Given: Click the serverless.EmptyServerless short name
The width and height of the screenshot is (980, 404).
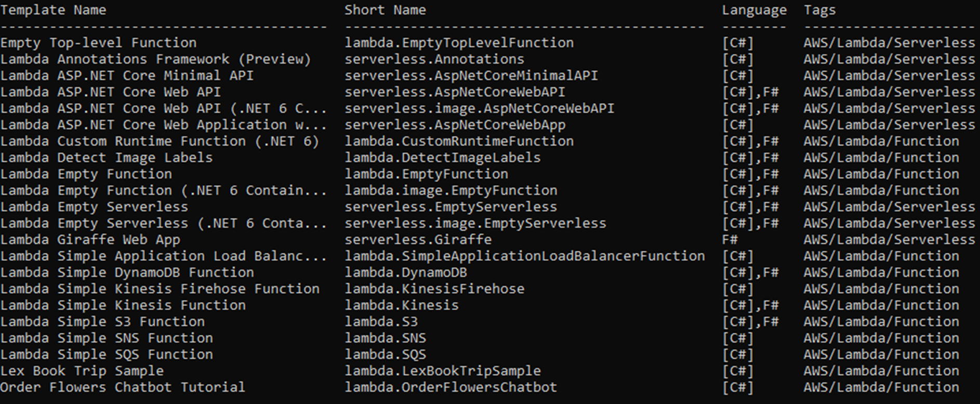Looking at the screenshot, I should click(451, 207).
